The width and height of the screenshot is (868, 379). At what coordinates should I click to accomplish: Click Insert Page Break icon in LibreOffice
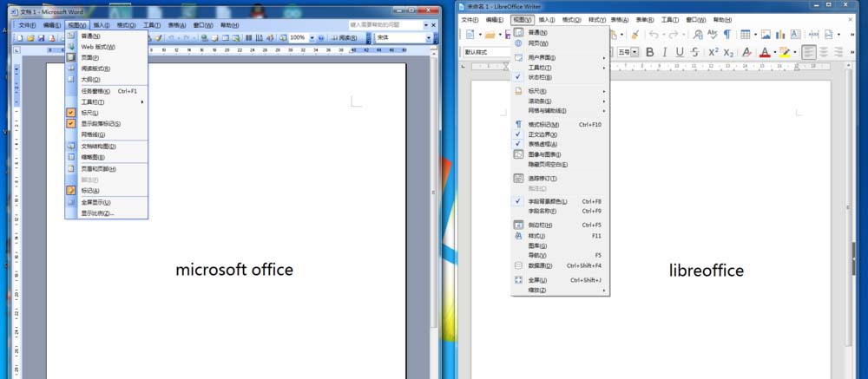coord(814,35)
